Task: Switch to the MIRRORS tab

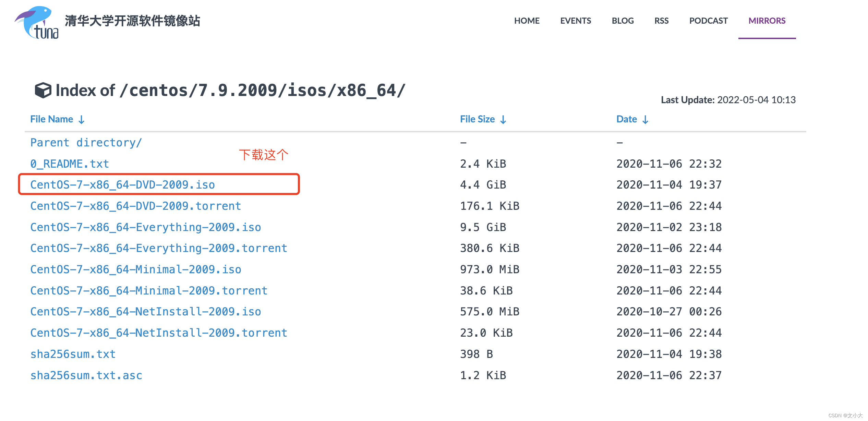Action: tap(767, 21)
